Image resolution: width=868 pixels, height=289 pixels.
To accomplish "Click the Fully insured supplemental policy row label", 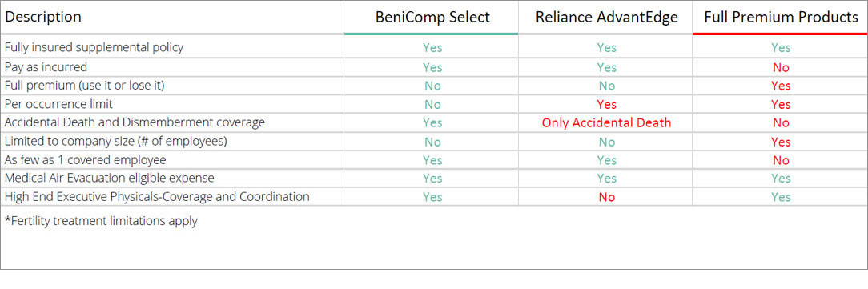I will click(x=94, y=47).
